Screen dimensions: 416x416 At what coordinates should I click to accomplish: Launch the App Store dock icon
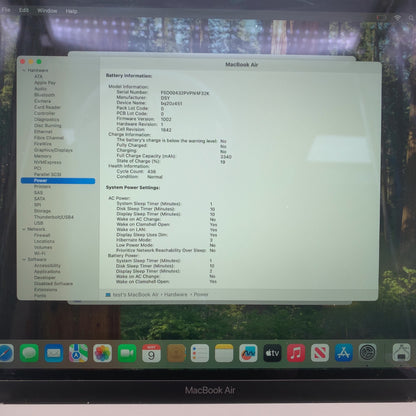click(x=344, y=353)
